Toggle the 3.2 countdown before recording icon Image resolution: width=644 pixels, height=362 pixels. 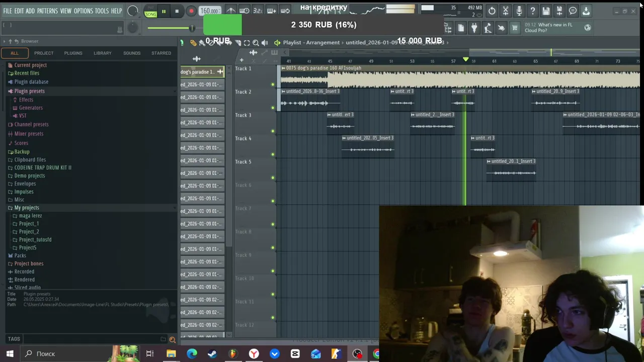tap(258, 11)
